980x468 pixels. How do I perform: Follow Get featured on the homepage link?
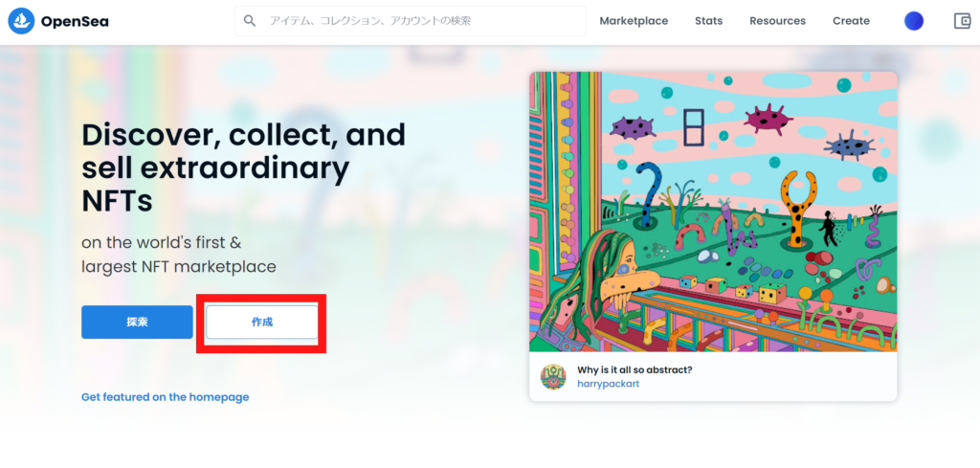165,397
